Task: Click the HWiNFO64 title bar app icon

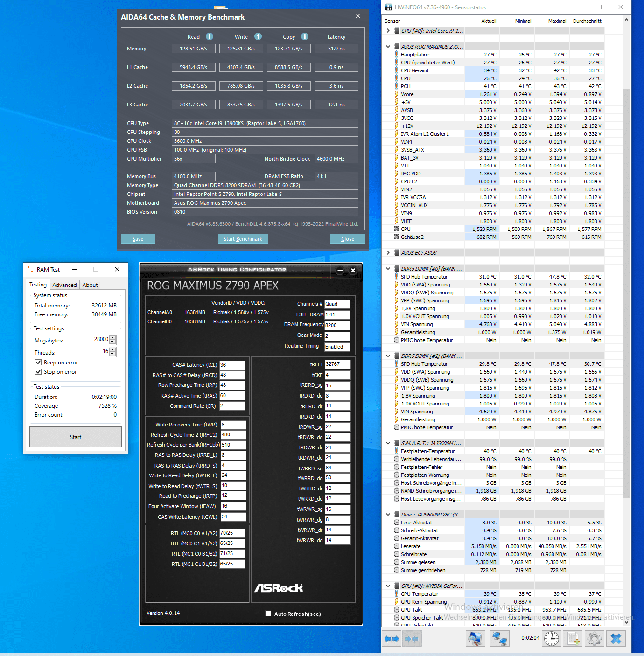Action: [x=389, y=7]
